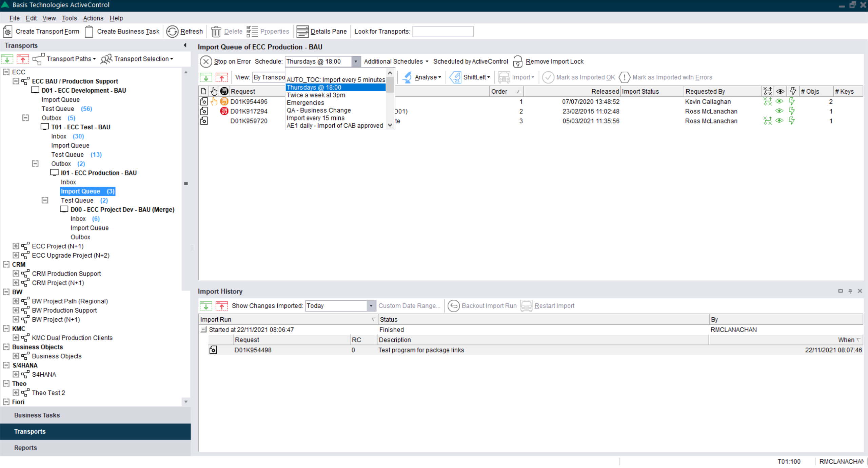868x468 pixels.
Task: Expand the ECC Project (N+1) tree node
Action: (16, 246)
